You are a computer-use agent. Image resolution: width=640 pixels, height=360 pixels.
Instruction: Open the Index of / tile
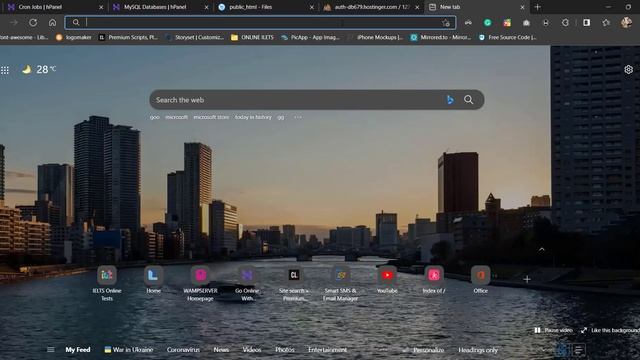434,280
